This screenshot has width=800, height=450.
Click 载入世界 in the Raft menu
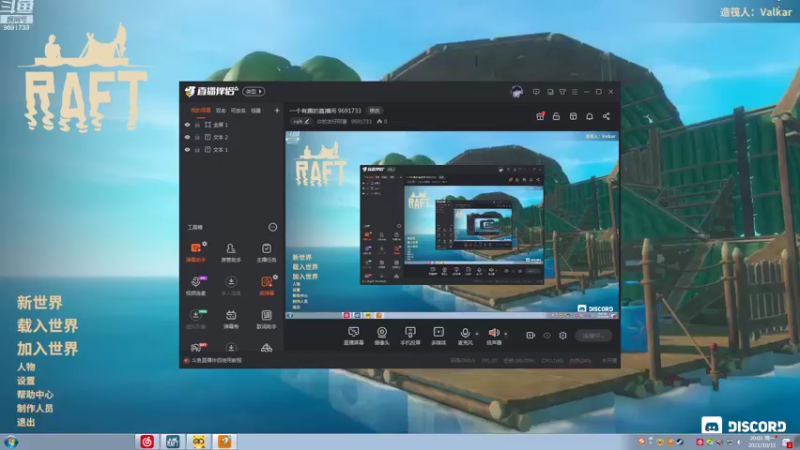(x=47, y=326)
